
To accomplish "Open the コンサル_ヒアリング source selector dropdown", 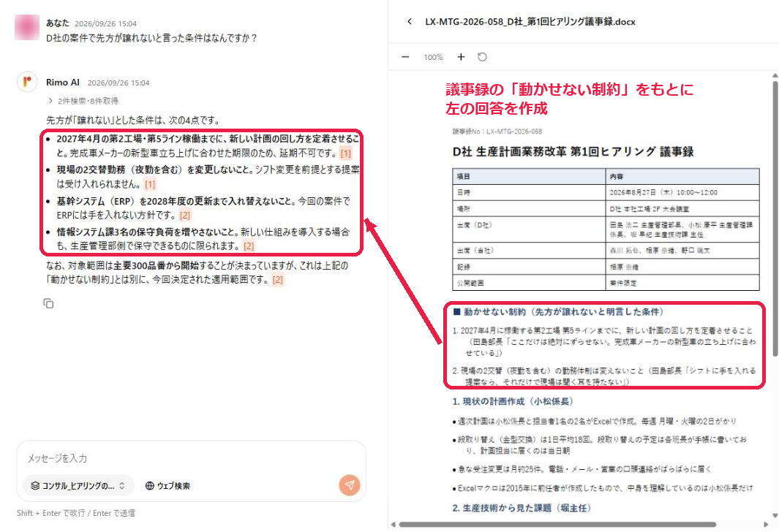I will tap(78, 486).
